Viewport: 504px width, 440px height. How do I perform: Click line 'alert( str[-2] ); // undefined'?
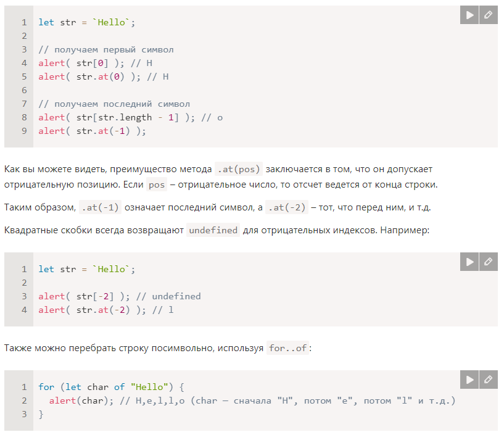click(x=120, y=297)
